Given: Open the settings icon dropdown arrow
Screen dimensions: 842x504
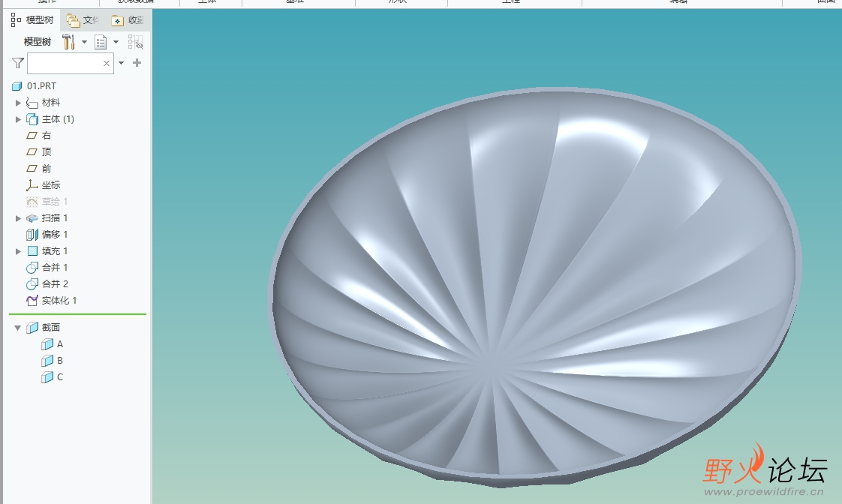Looking at the screenshot, I should click(84, 42).
